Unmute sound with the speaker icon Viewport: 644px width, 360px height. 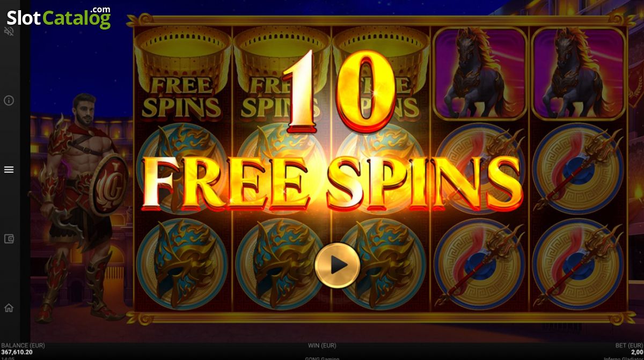[x=9, y=32]
